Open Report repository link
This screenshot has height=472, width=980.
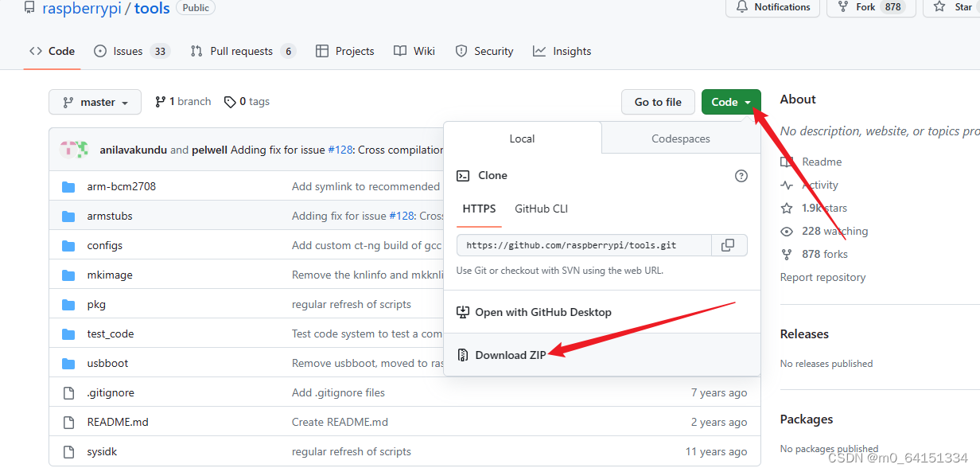[822, 278]
